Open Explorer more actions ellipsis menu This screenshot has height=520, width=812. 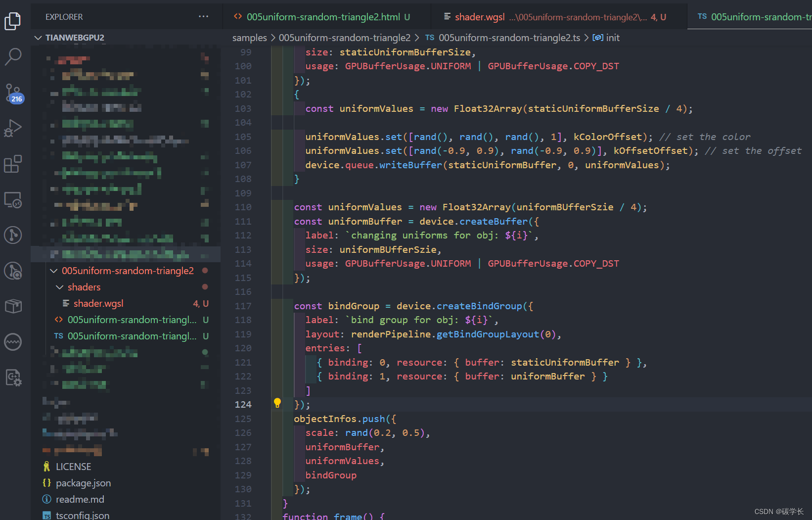coord(203,16)
